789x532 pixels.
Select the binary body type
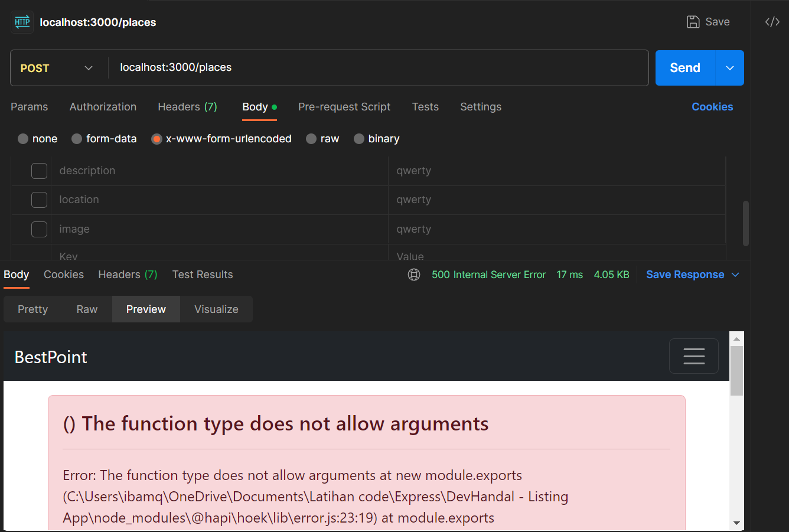(x=358, y=139)
